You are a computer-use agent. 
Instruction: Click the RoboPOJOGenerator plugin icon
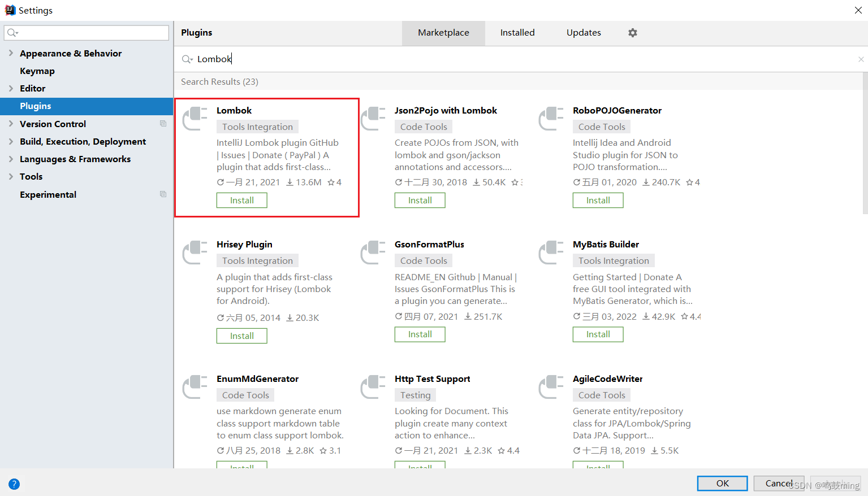click(x=551, y=118)
